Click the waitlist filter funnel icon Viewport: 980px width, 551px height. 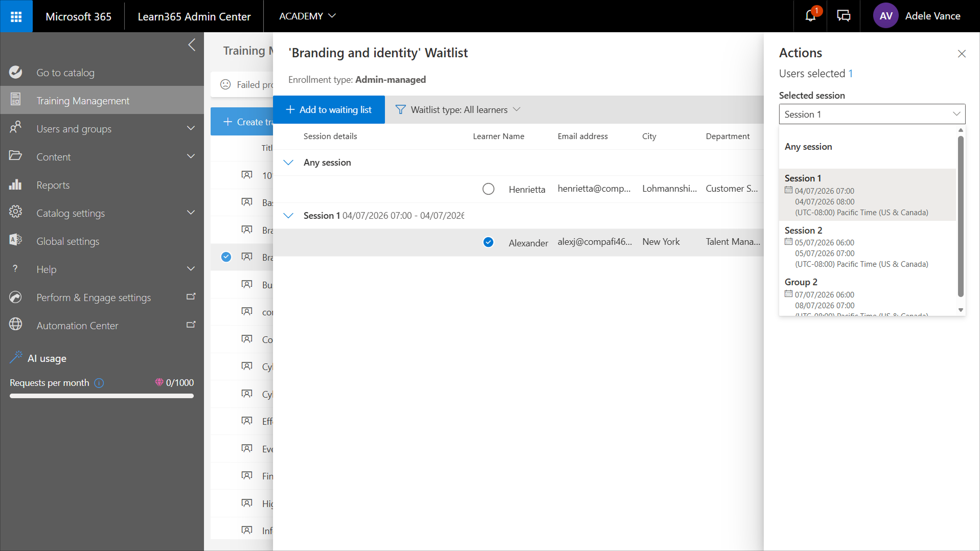pyautogui.click(x=401, y=110)
